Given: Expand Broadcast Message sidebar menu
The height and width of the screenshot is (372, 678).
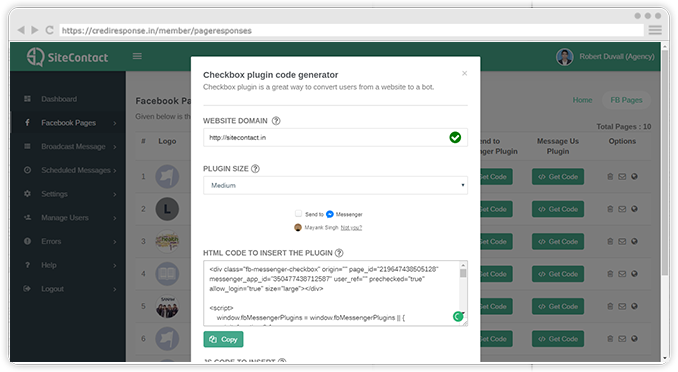Looking at the screenshot, I should pyautogui.click(x=115, y=147).
